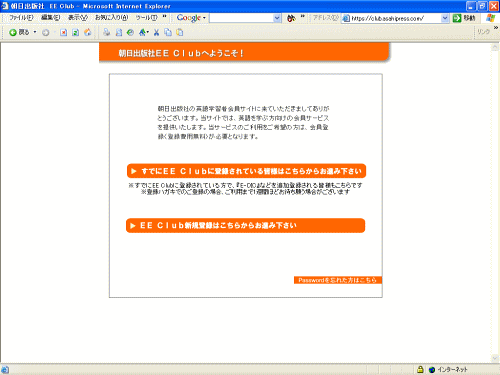Minimize the Internet Explorer window
500x375 pixels.
471,6
